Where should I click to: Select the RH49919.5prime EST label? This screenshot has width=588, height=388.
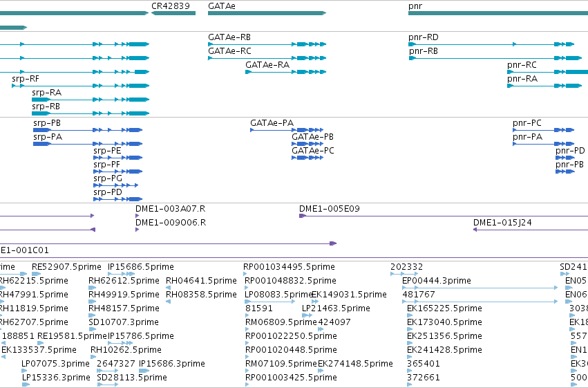[x=124, y=295]
